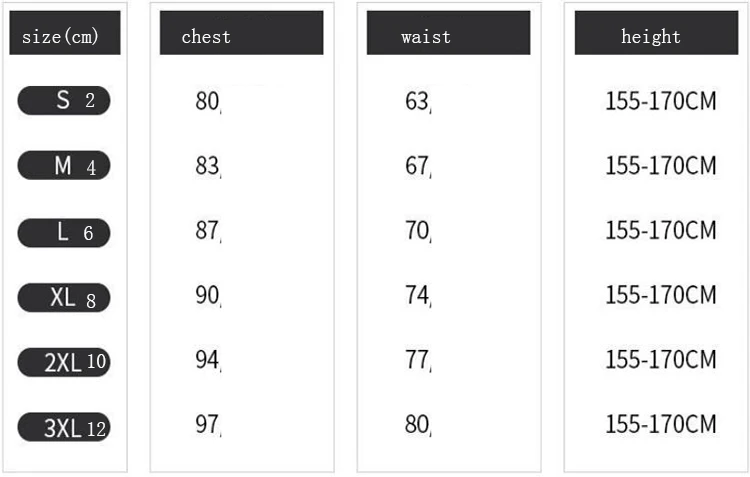Click the height range in the 3XL row
Viewport: 750px width, 477px height.
pyautogui.click(x=661, y=424)
